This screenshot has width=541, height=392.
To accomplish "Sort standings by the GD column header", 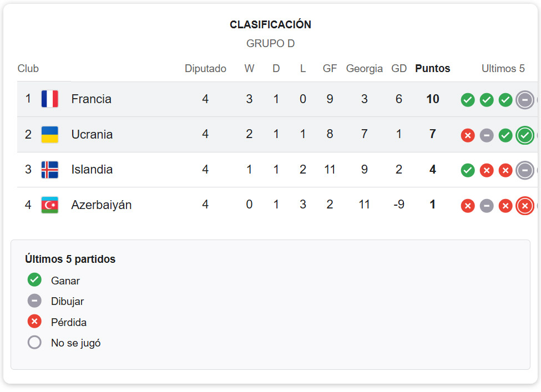I will (x=398, y=68).
